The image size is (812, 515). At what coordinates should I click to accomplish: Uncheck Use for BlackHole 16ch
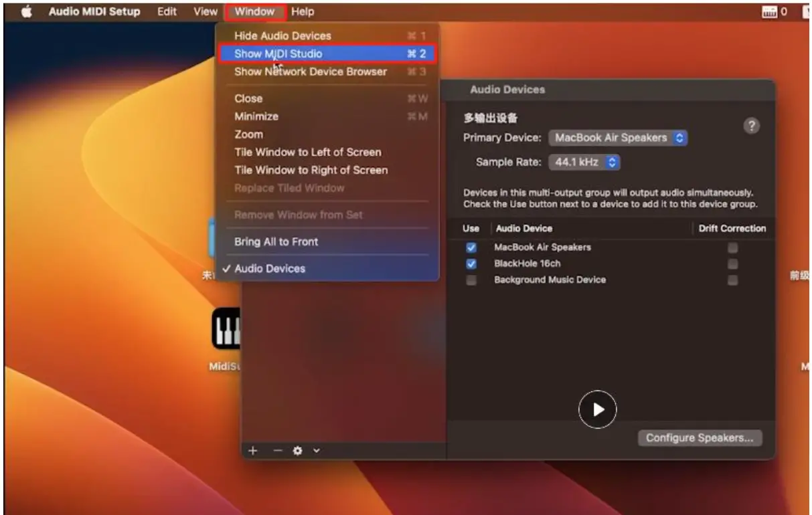471,264
